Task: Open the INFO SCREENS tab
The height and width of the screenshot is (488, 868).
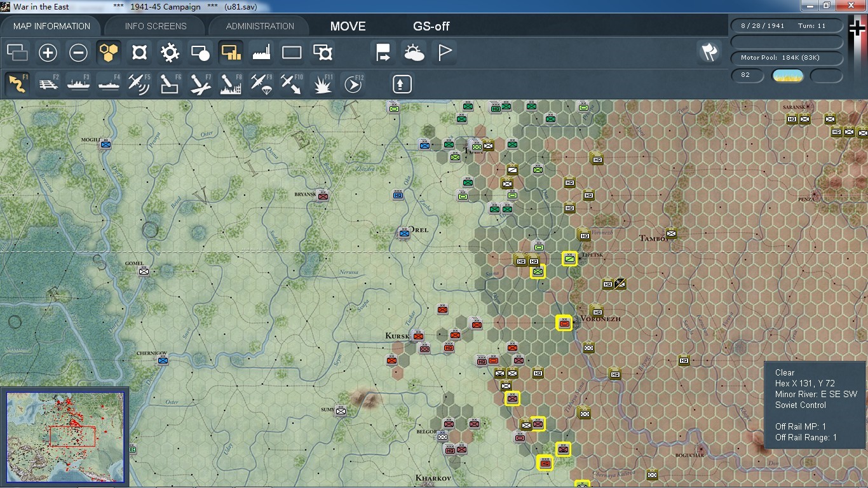Action: tap(156, 26)
